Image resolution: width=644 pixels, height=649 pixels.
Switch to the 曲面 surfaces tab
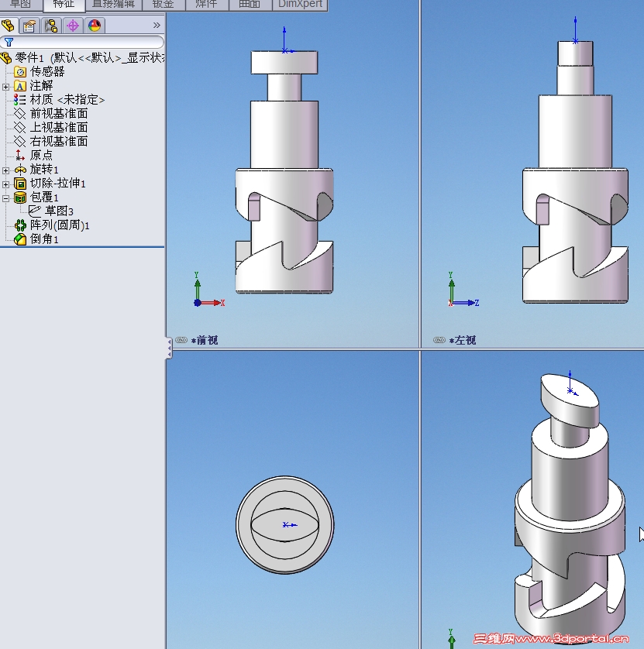coord(250,5)
